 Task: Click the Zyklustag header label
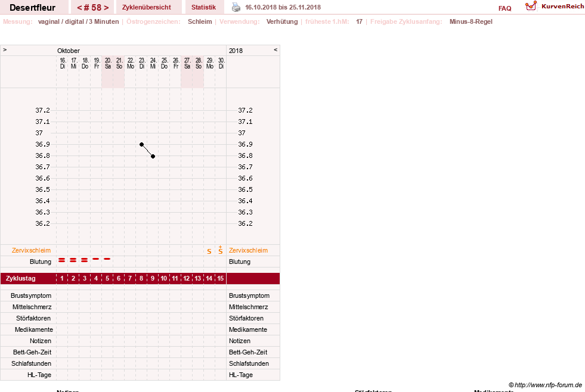point(20,278)
